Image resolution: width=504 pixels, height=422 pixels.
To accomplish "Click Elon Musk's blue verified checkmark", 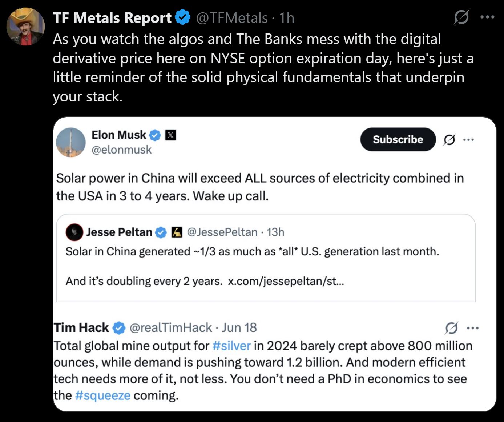I will (x=155, y=135).
